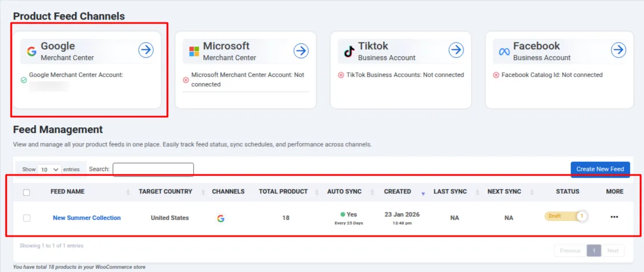Click Google connected green check icon
The height and width of the screenshot is (272, 644).
[x=24, y=80]
